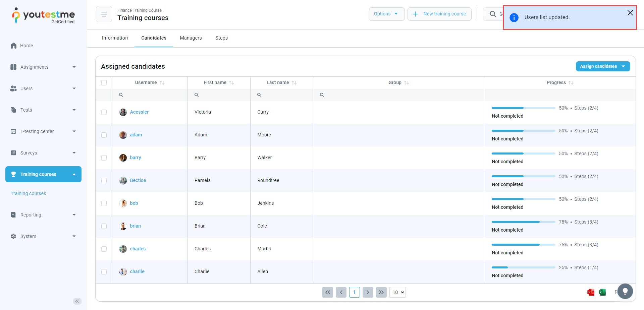
Task: Check the select-all checkbox in the table header
Action: click(x=104, y=83)
